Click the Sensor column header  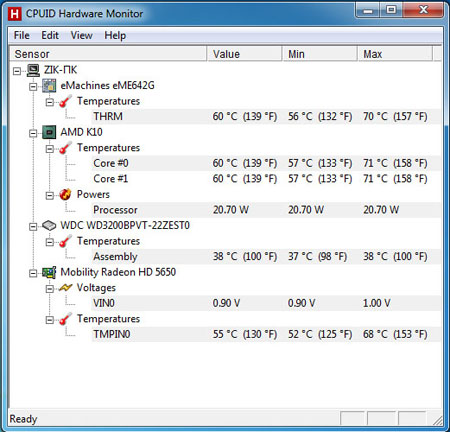[108, 54]
